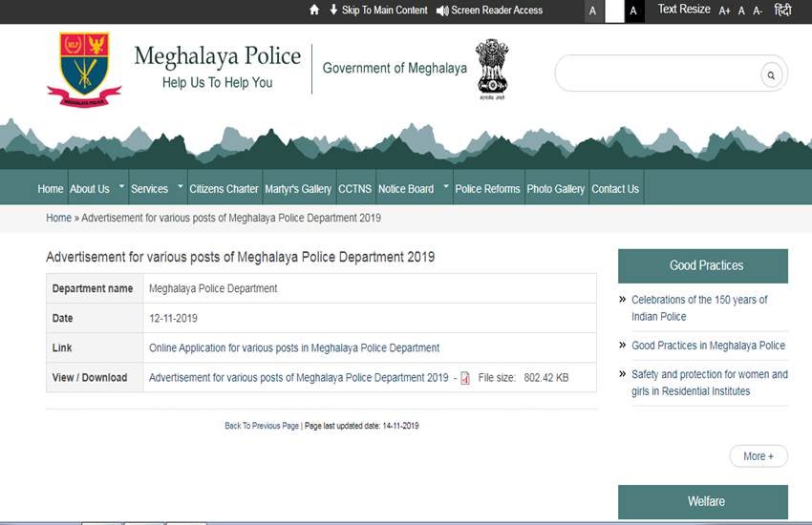Open the Photo Gallery menu item
Screen dimensions: 812x525
(x=556, y=189)
